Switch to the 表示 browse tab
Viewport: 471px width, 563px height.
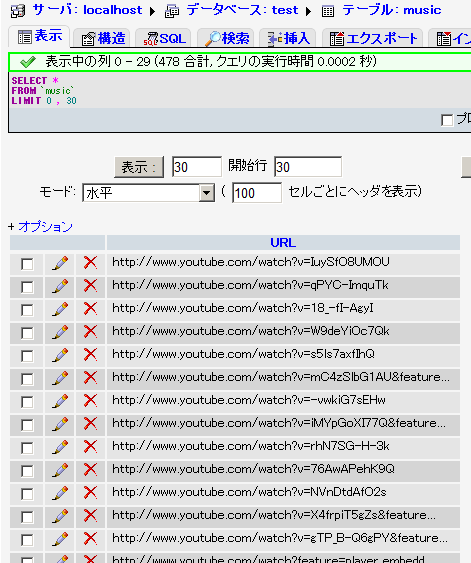point(39,36)
